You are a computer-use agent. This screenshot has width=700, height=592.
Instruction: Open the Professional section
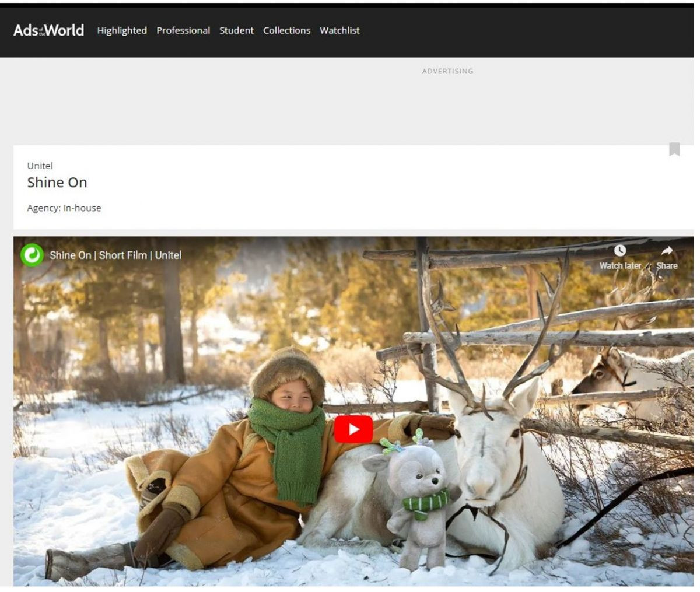click(183, 30)
